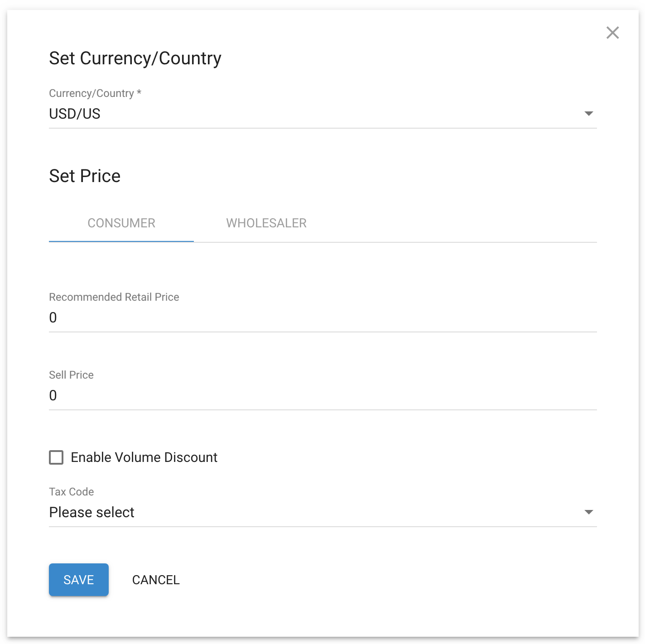The width and height of the screenshot is (645, 644).
Task: Click the Currency/Country field label
Action: pos(91,93)
